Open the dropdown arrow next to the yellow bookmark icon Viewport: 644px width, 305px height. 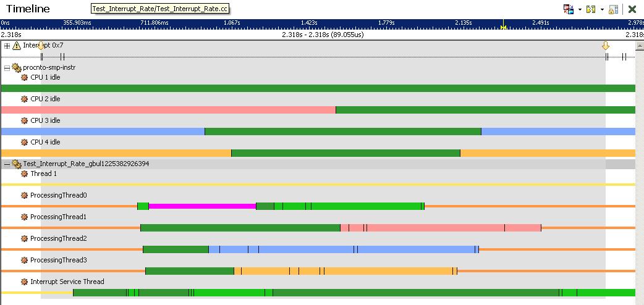tap(601, 10)
